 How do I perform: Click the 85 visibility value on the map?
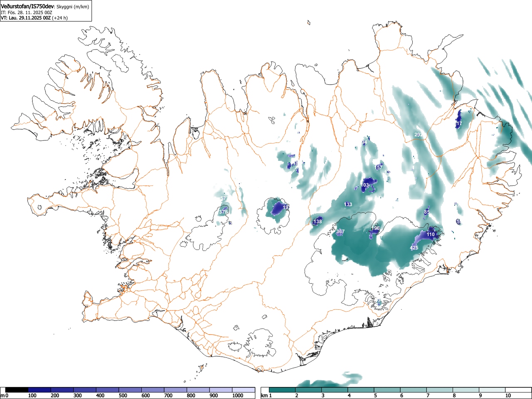point(427,212)
